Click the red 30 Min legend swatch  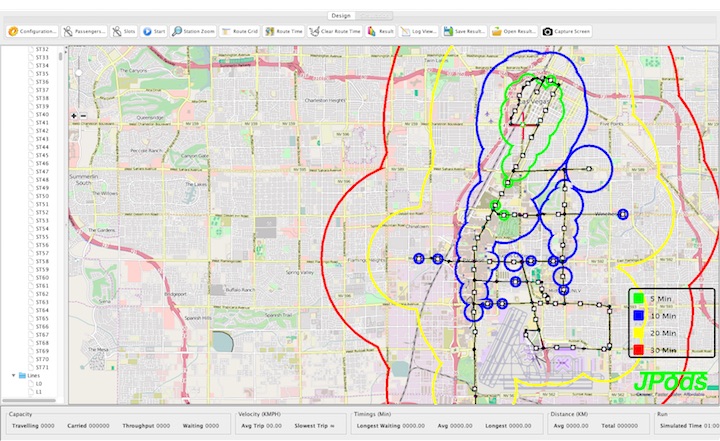638,349
